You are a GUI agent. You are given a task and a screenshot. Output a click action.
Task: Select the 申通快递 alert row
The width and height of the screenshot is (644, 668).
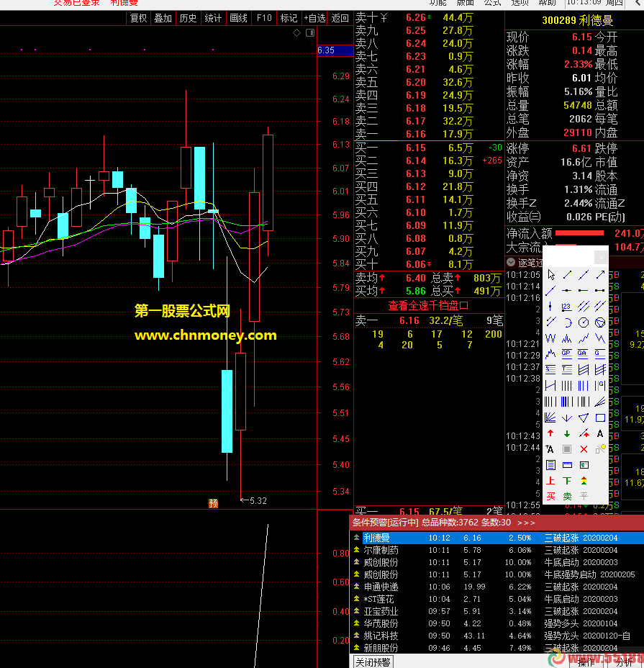pyautogui.click(x=497, y=587)
